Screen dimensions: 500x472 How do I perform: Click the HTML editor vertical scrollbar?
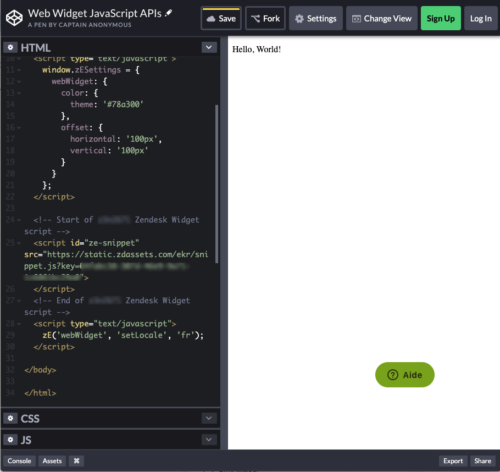[217, 184]
